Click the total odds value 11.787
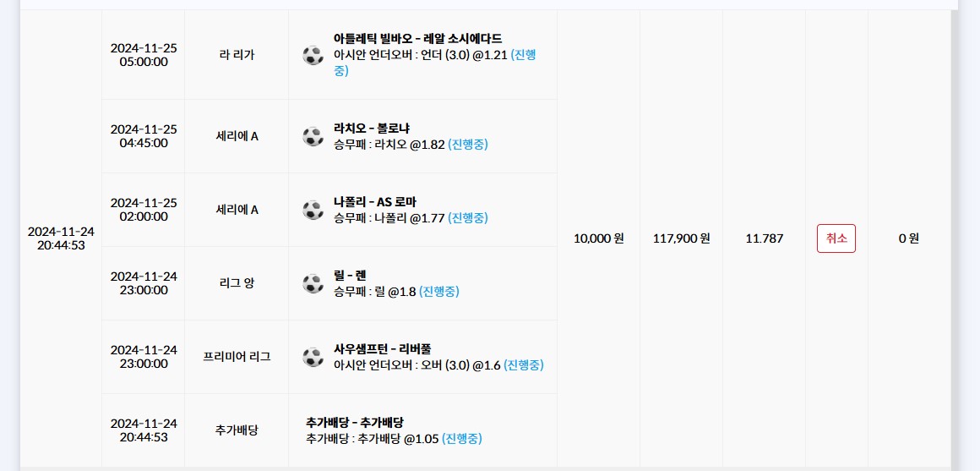This screenshot has width=980, height=471. click(764, 238)
